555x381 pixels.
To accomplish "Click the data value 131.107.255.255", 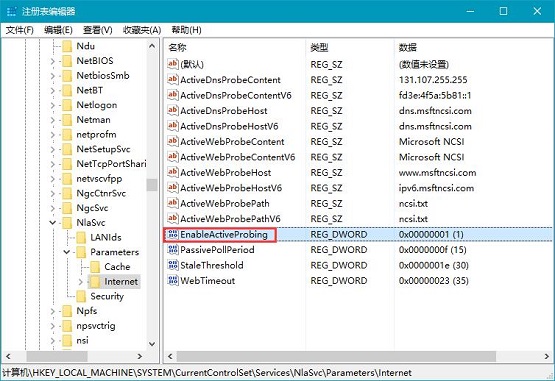I will (433, 80).
